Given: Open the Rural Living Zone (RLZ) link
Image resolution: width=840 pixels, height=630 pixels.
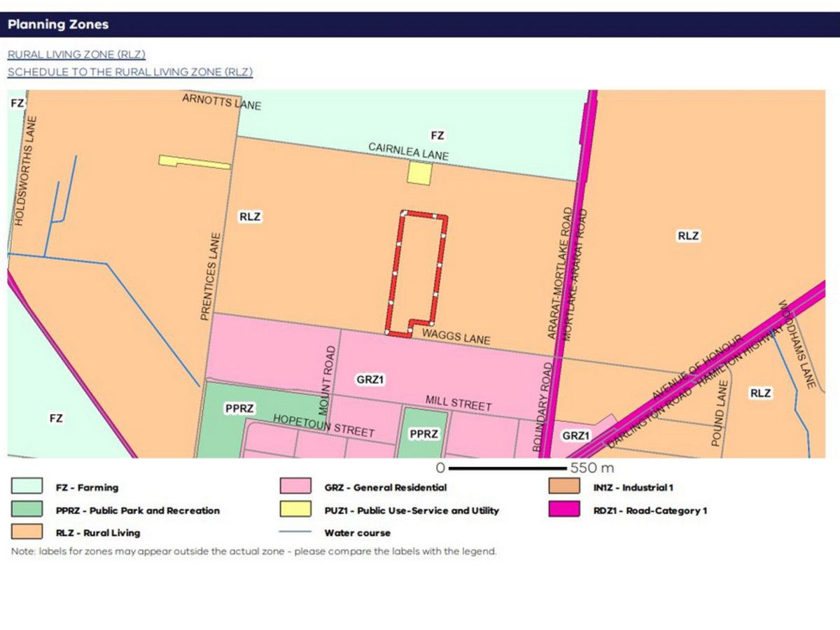Looking at the screenshot, I should (x=76, y=55).
